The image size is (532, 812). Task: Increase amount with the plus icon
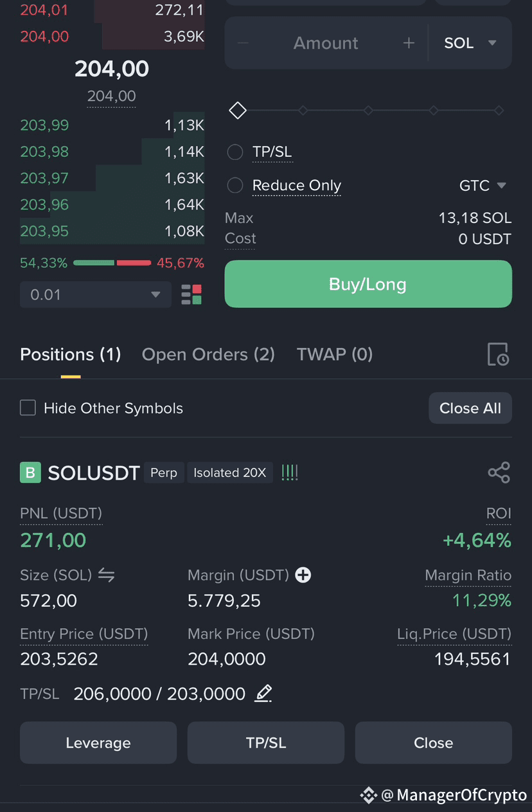coord(409,43)
